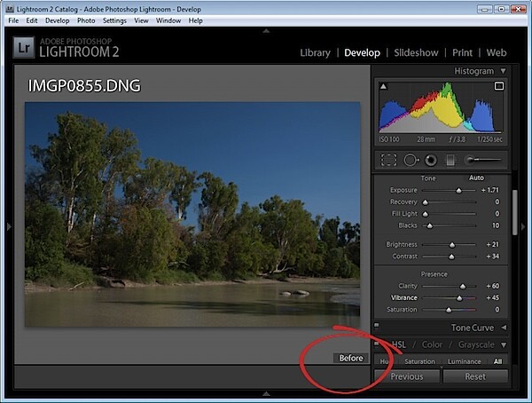Select the Crop Overlay tool
The image size is (532, 403).
[x=388, y=160]
